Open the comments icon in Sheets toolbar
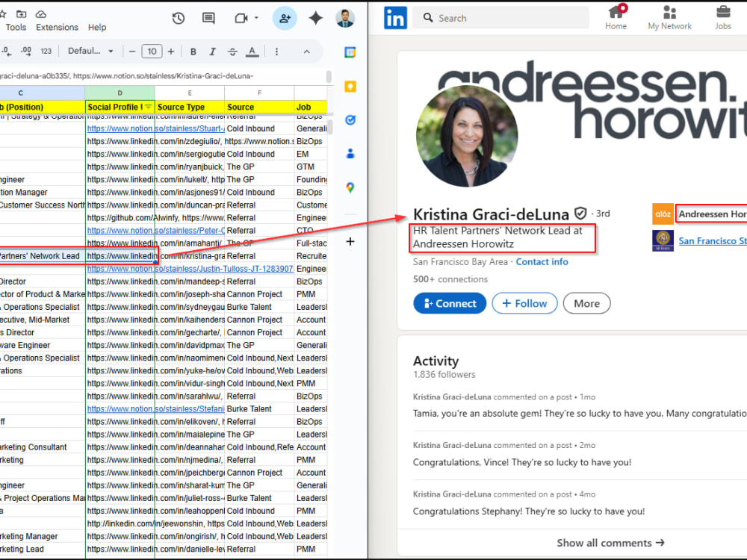The image size is (747, 560). pyautogui.click(x=208, y=18)
